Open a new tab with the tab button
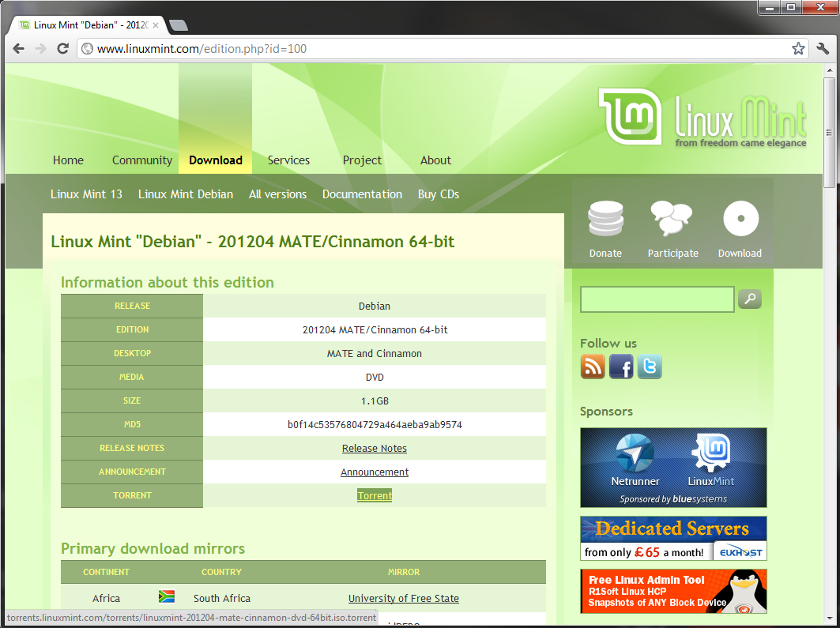840x628 pixels. [x=178, y=25]
